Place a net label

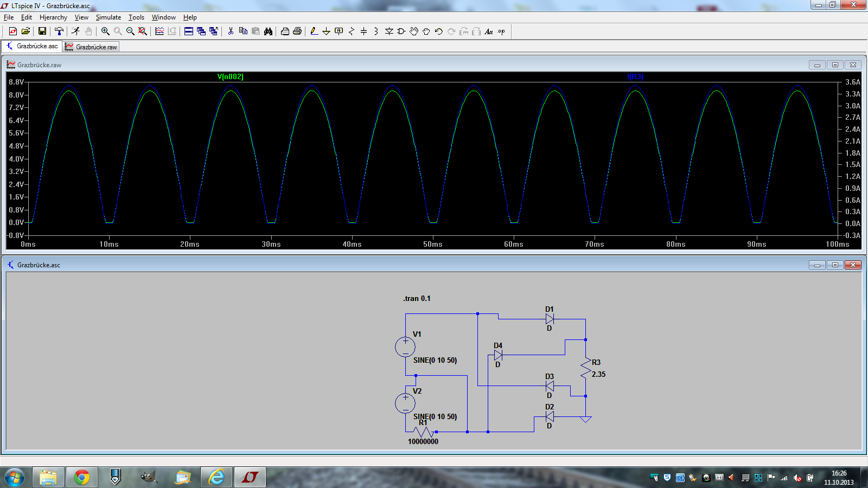[x=339, y=31]
